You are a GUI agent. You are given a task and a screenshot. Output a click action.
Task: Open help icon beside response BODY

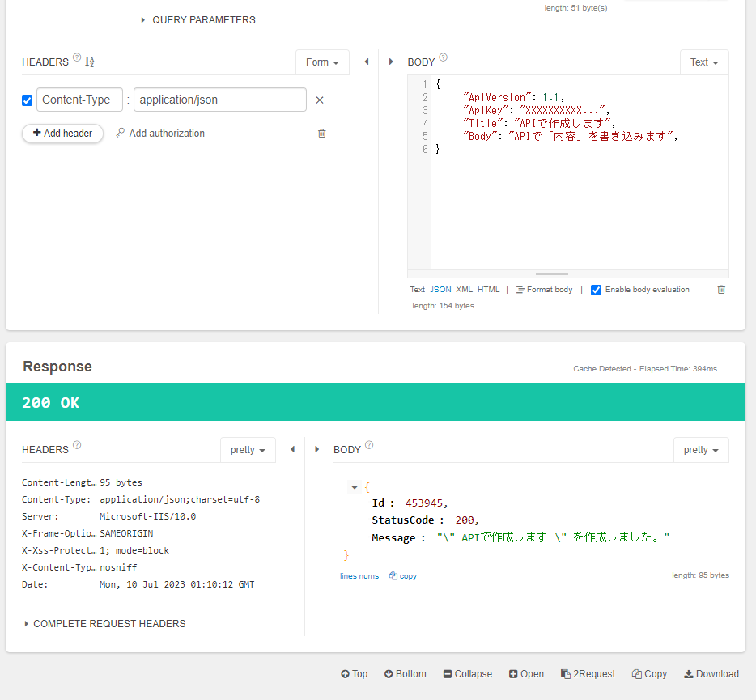pyautogui.click(x=369, y=445)
